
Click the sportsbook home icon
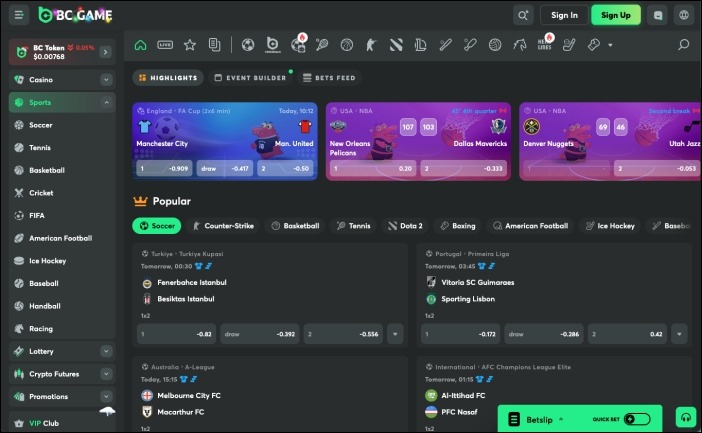tap(140, 45)
